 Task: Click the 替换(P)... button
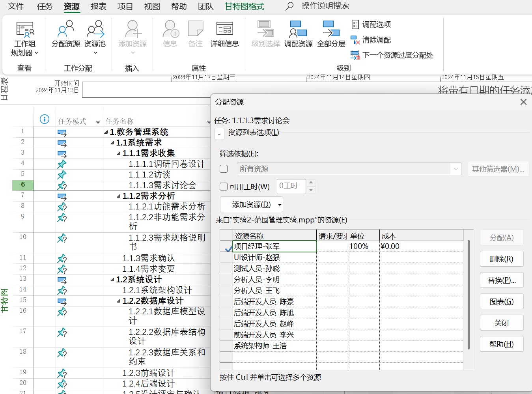point(502,280)
